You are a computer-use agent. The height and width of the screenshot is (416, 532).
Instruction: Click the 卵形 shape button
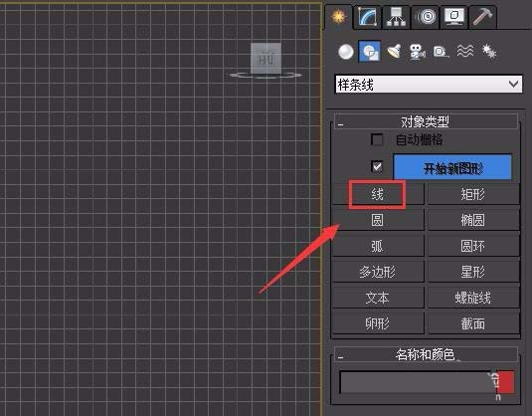pos(377,323)
